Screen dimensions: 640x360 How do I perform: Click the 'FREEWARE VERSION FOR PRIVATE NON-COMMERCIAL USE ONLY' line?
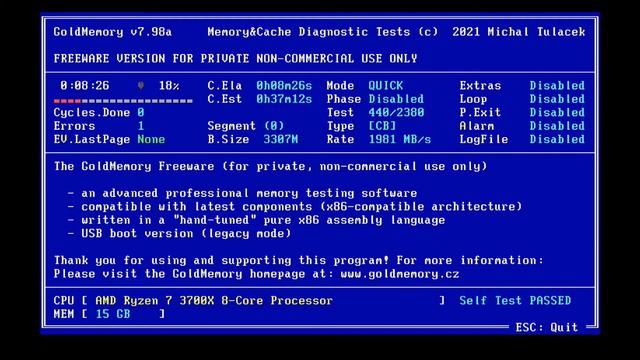(x=236, y=59)
